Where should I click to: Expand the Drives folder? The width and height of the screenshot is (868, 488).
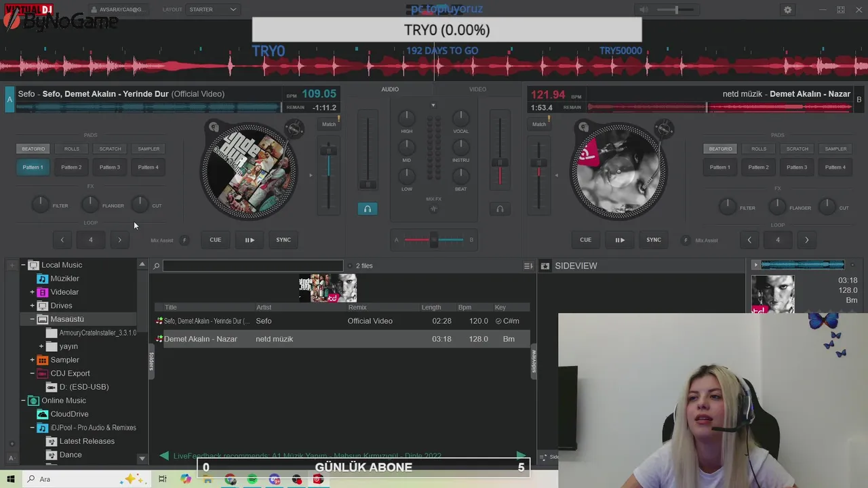(x=32, y=306)
